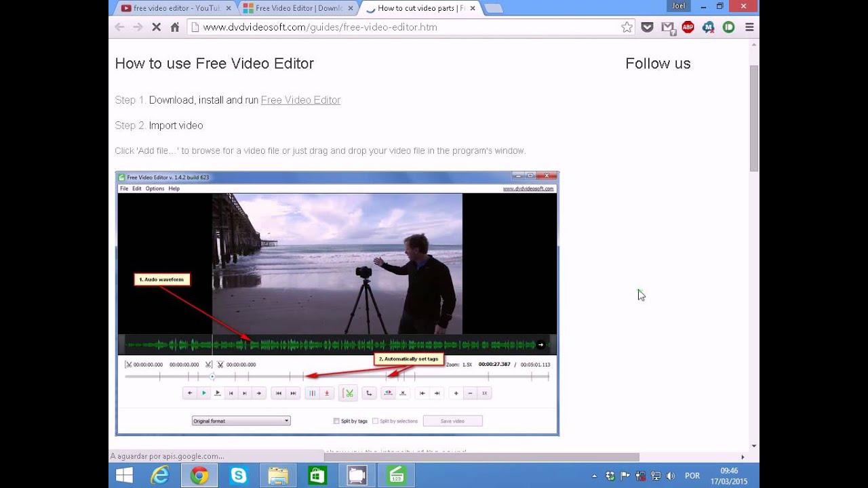Click the scissors cut button in the editor screenshot

coord(349,393)
